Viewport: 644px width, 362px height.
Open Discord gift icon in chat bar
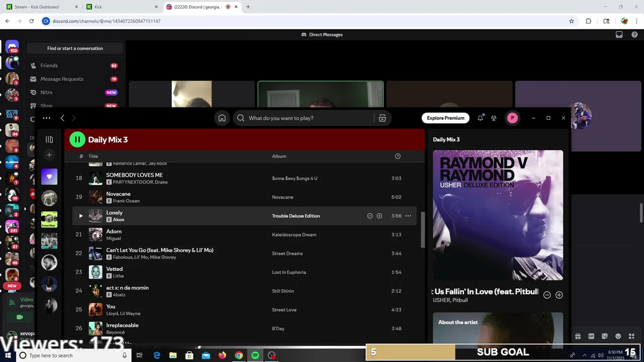[x=578, y=336]
